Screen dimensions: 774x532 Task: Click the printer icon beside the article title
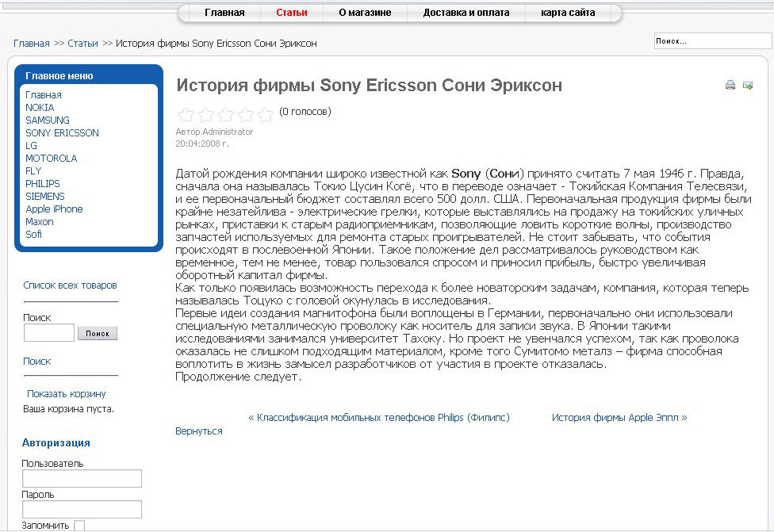tap(730, 85)
